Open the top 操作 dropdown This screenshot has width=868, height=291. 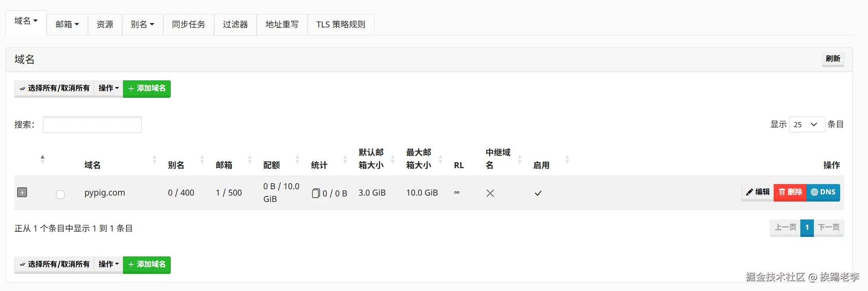point(109,88)
